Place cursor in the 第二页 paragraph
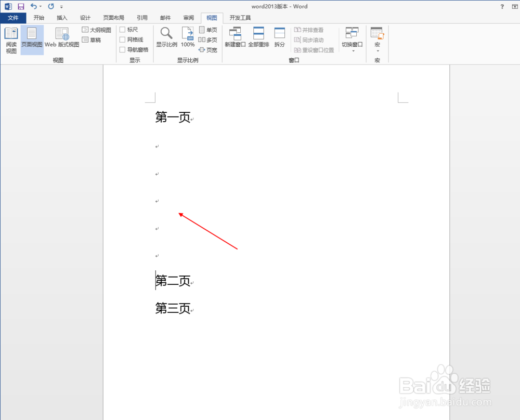520x420 pixels. [173, 281]
